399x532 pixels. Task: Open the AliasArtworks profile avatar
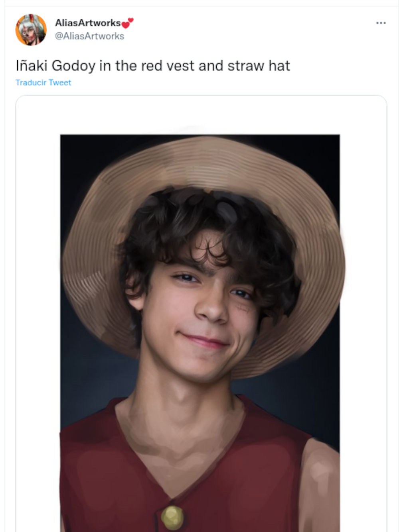pos(31,30)
